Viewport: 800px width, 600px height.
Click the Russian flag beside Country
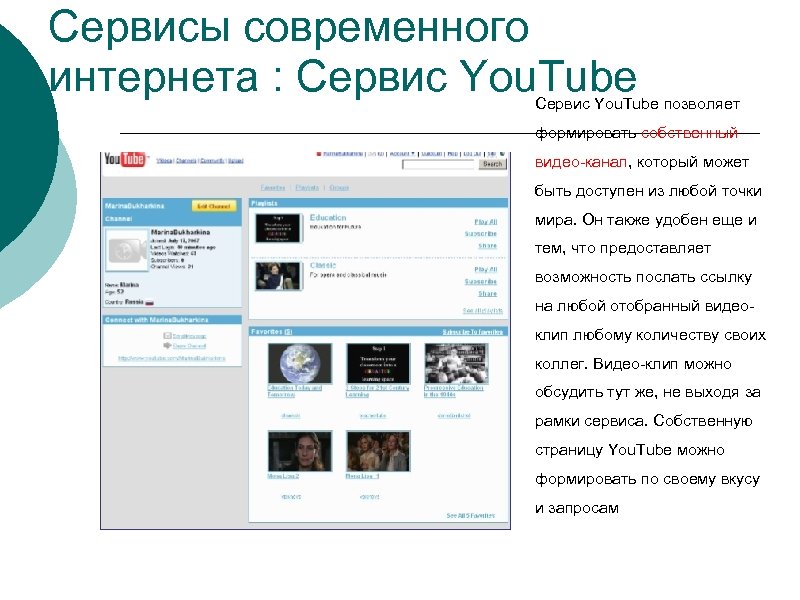point(149,302)
